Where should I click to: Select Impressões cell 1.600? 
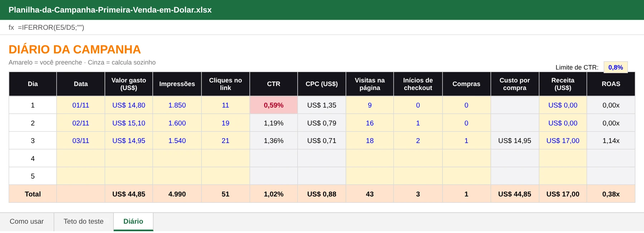(177, 123)
